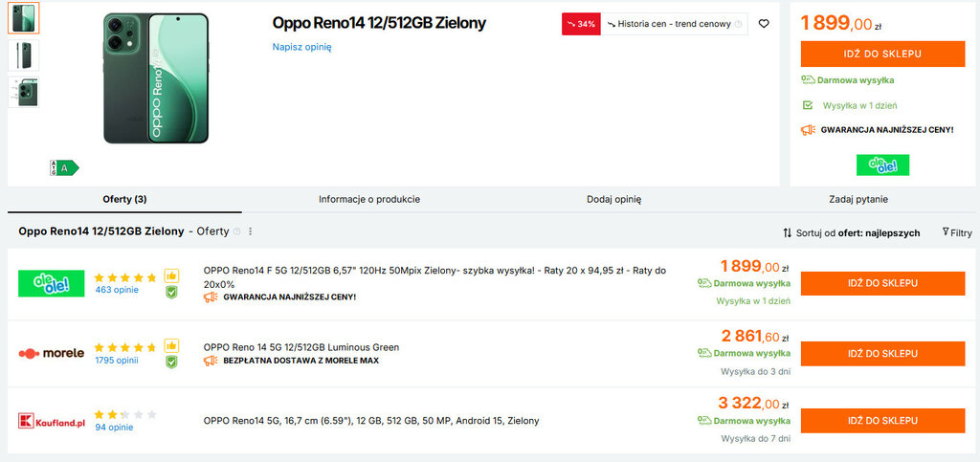Click the Napisz opinię link
The image size is (980, 462).
coord(301,47)
